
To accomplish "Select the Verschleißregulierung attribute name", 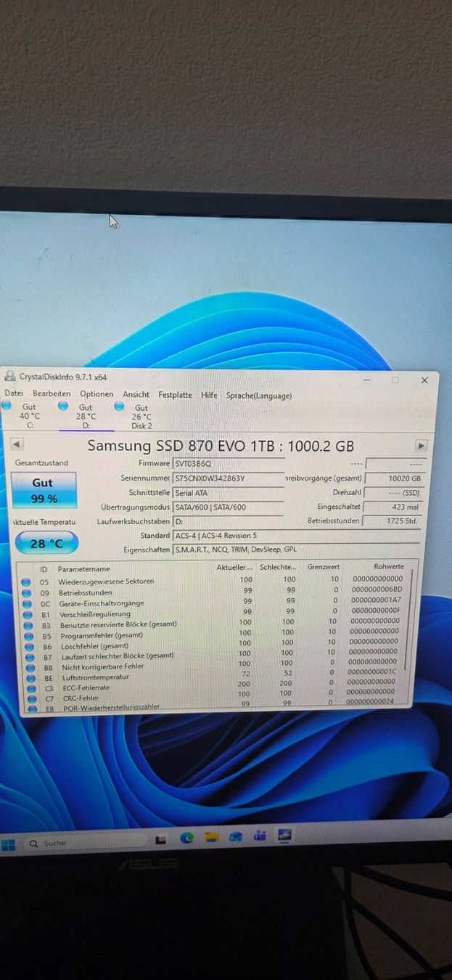I will coord(95,614).
